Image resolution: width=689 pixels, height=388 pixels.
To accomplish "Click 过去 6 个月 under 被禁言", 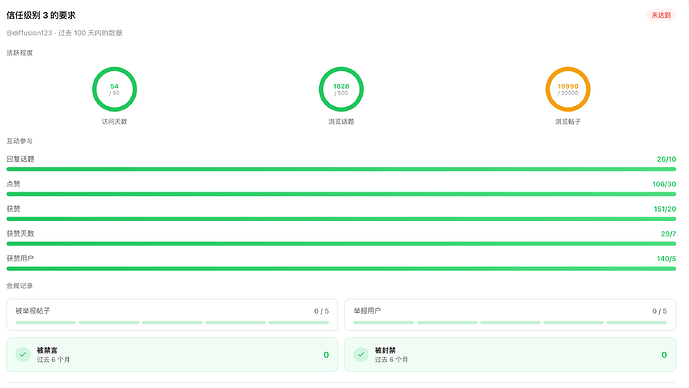I will point(53,359).
